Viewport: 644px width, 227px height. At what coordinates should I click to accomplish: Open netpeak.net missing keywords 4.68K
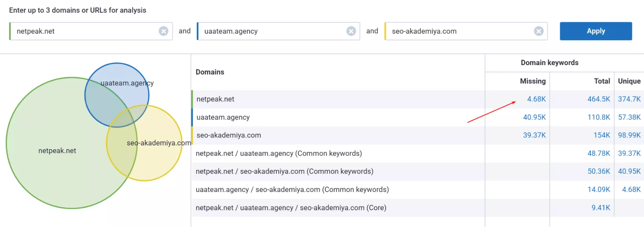tap(536, 99)
